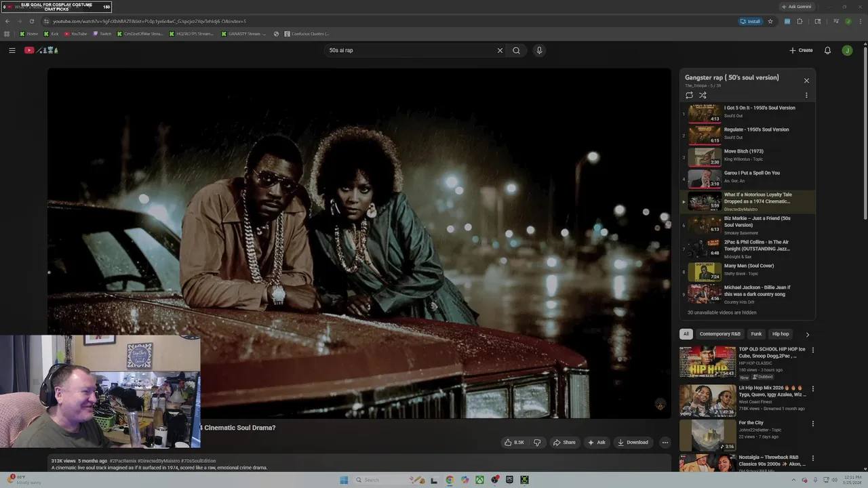The width and height of the screenshot is (868, 488).
Task: Select the All filter chip
Action: pyautogui.click(x=686, y=334)
